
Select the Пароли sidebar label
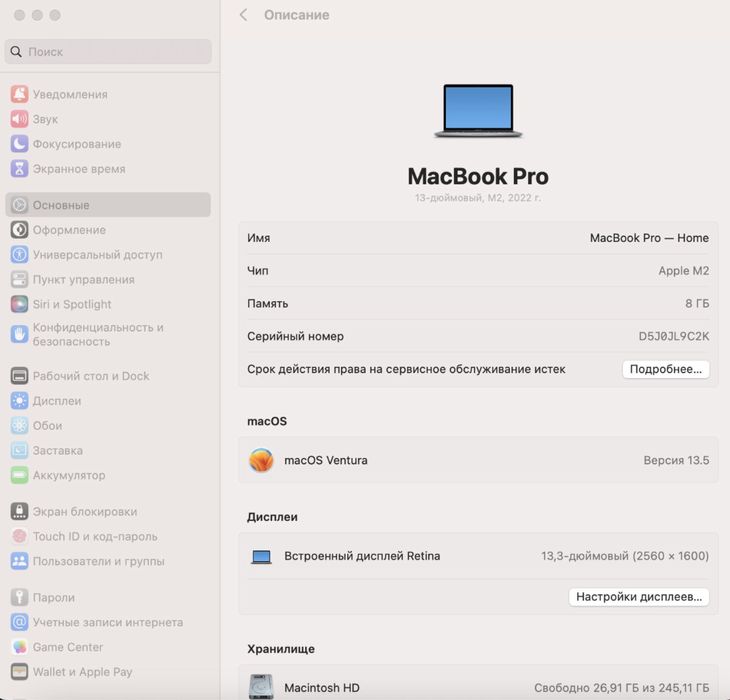54,597
